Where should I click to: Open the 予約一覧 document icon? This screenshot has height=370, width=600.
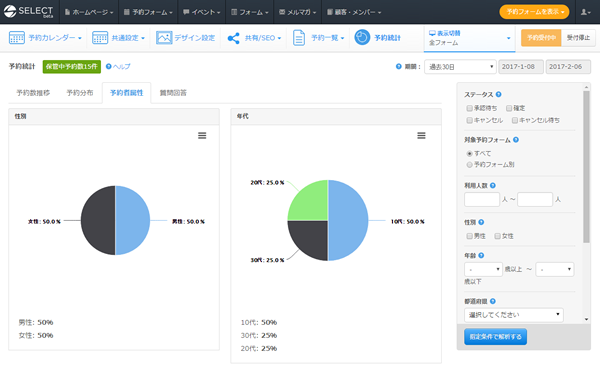(x=298, y=38)
